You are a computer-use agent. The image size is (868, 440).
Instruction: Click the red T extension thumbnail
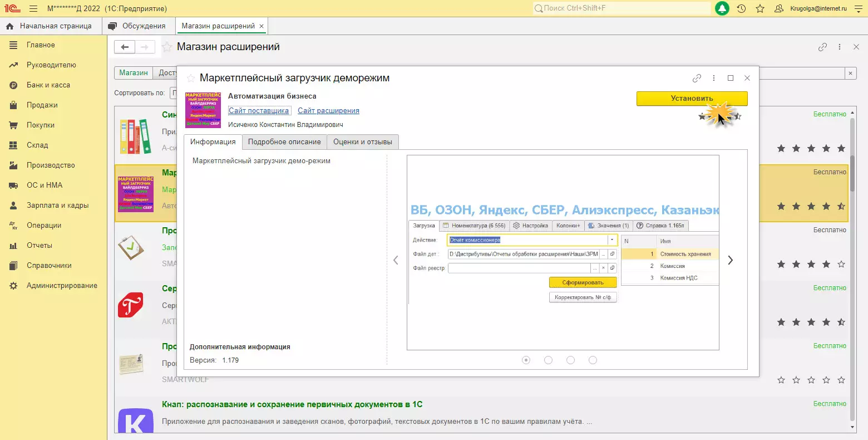131,305
